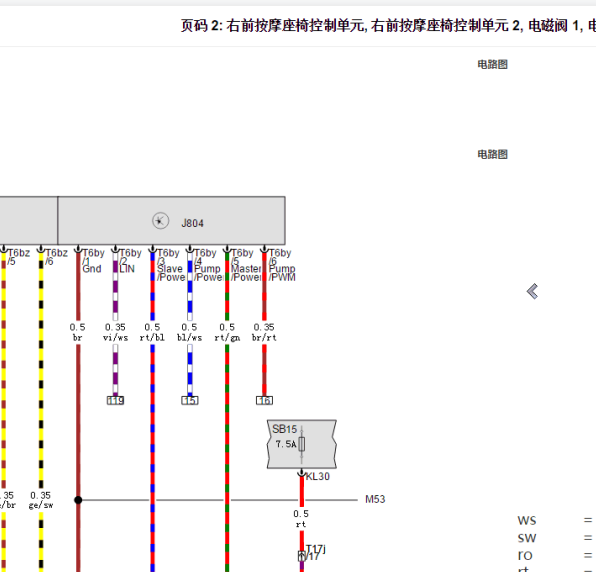Select the 0.35 vi/ws wire label
Screen dimensions: 596x572
115,332
